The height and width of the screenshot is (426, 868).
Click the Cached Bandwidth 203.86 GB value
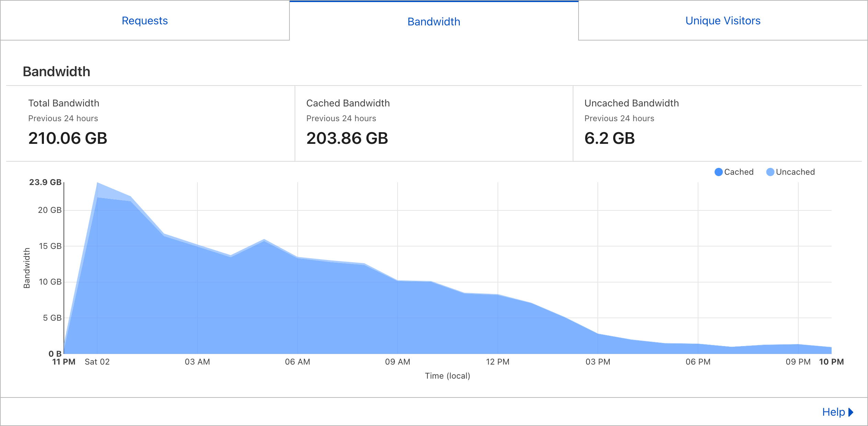pyautogui.click(x=347, y=138)
